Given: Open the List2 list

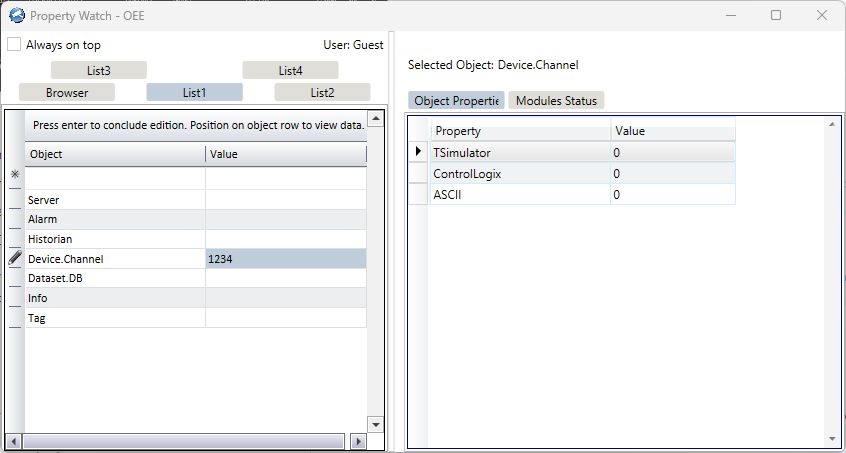Looking at the screenshot, I should click(322, 92).
